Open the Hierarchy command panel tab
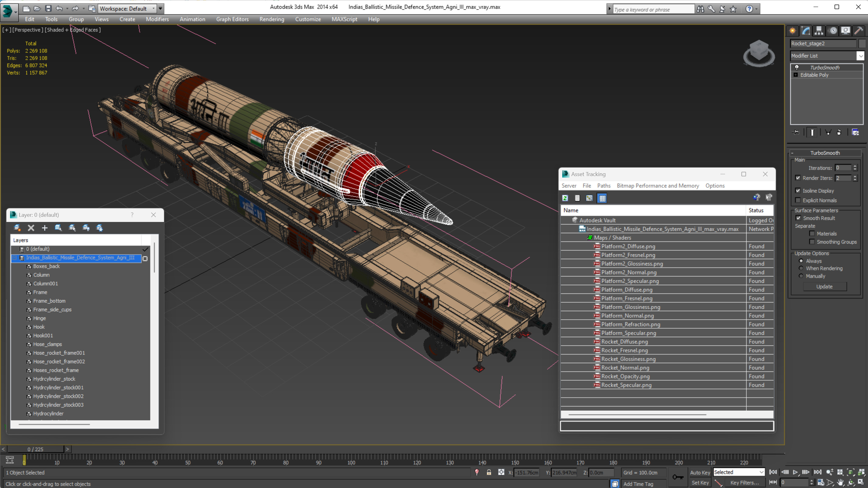Image resolution: width=868 pixels, height=488 pixels. 819,31
